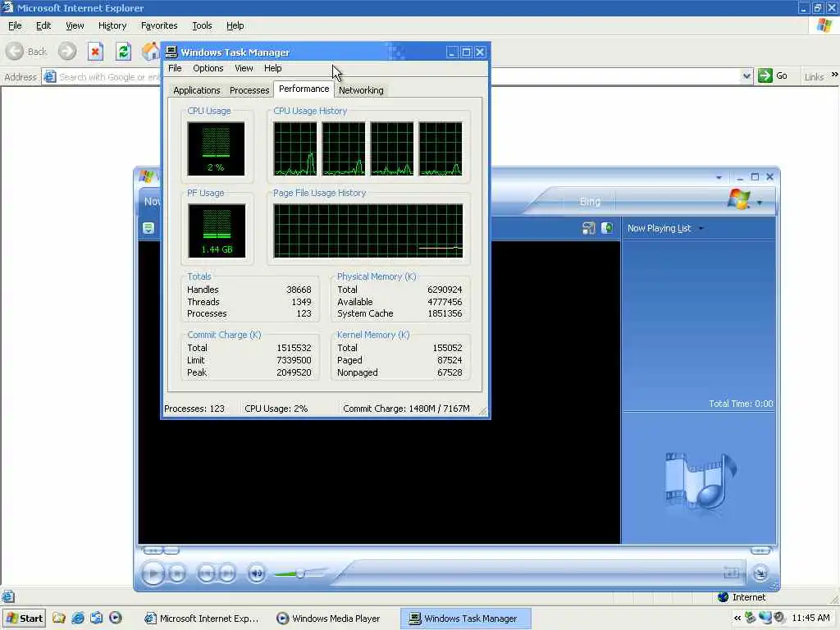
Task: Click the Start button
Action: pos(24,619)
